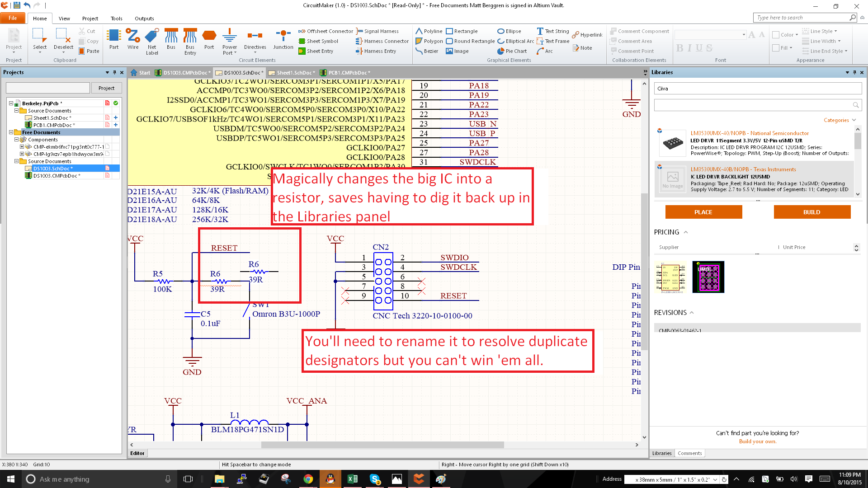Place a Port element
The width and height of the screenshot is (868, 488).
(209, 39)
